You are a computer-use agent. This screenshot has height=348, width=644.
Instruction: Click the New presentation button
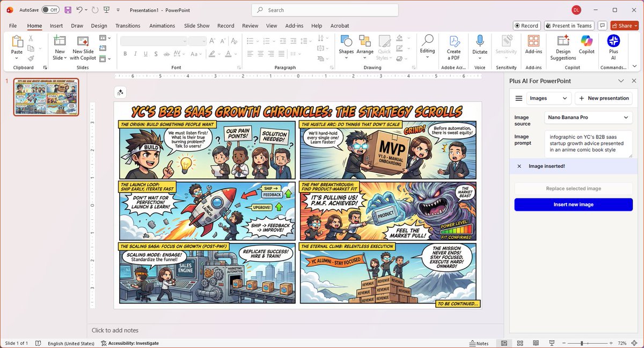pyautogui.click(x=604, y=98)
